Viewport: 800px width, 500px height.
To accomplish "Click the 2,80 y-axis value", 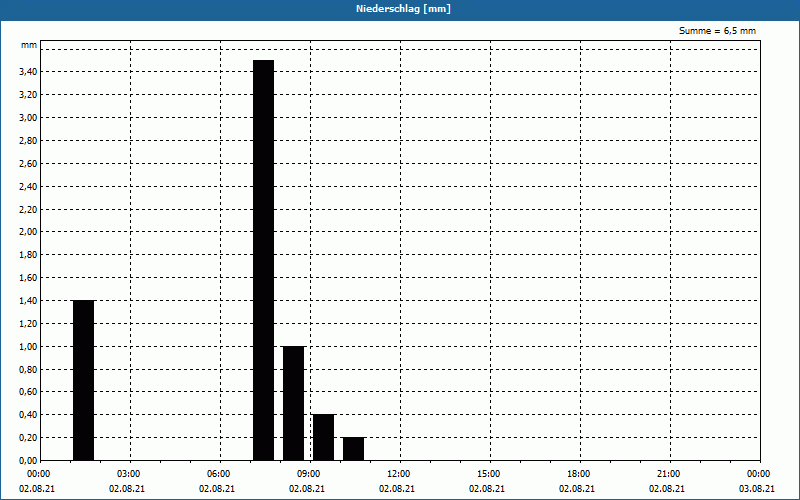I will [28, 141].
